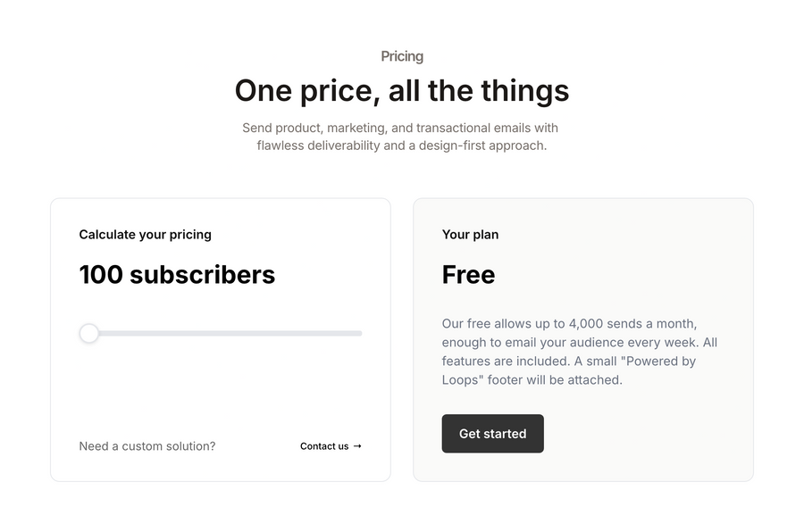Select the One price, all the things heading

[401, 90]
